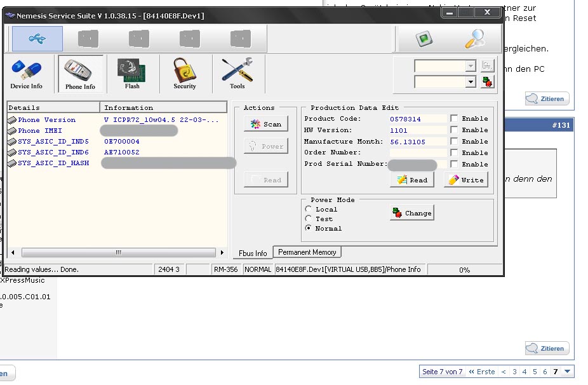Enable the Product Code checkbox
Image resolution: width=588 pixels, height=385 pixels.
[454, 119]
